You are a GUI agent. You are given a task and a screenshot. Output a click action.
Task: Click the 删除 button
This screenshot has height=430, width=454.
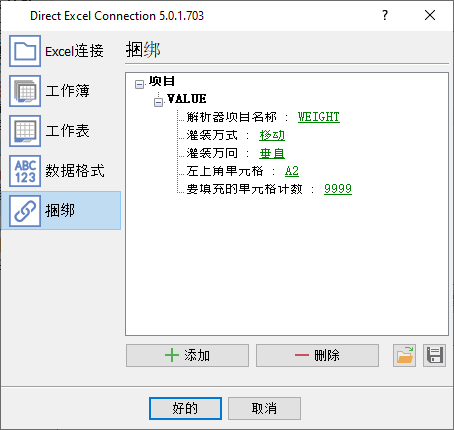pos(317,355)
